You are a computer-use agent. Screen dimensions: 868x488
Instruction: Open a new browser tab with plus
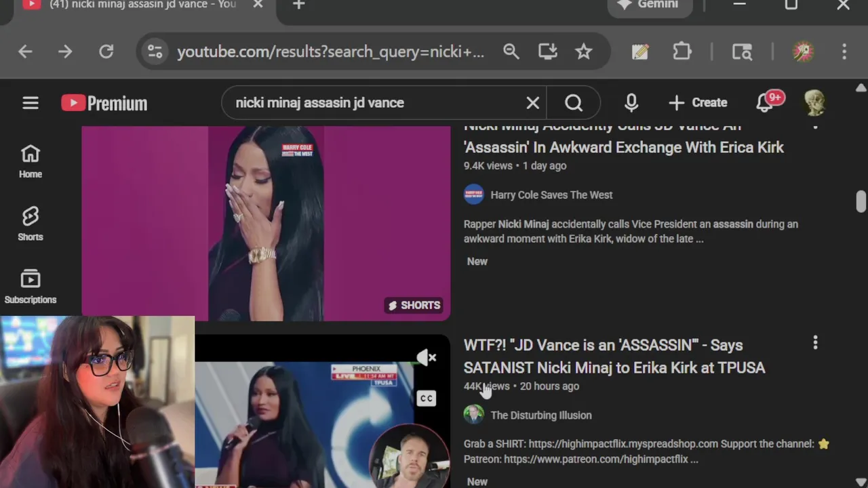coord(299,5)
